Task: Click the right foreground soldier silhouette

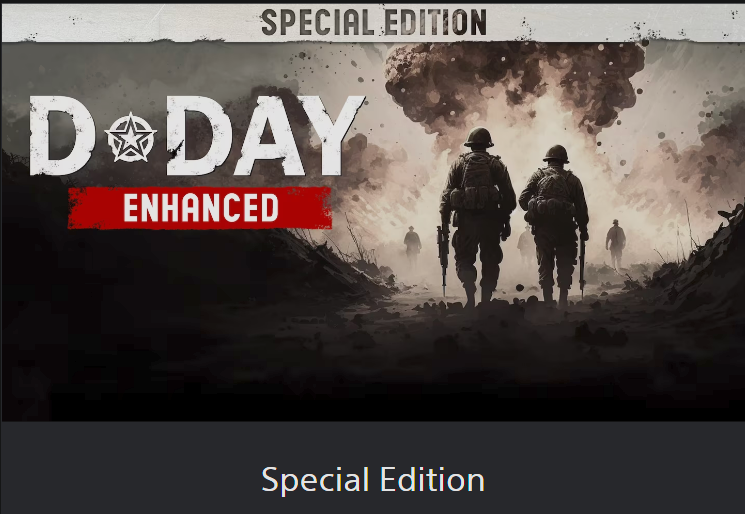Action: click(x=555, y=224)
